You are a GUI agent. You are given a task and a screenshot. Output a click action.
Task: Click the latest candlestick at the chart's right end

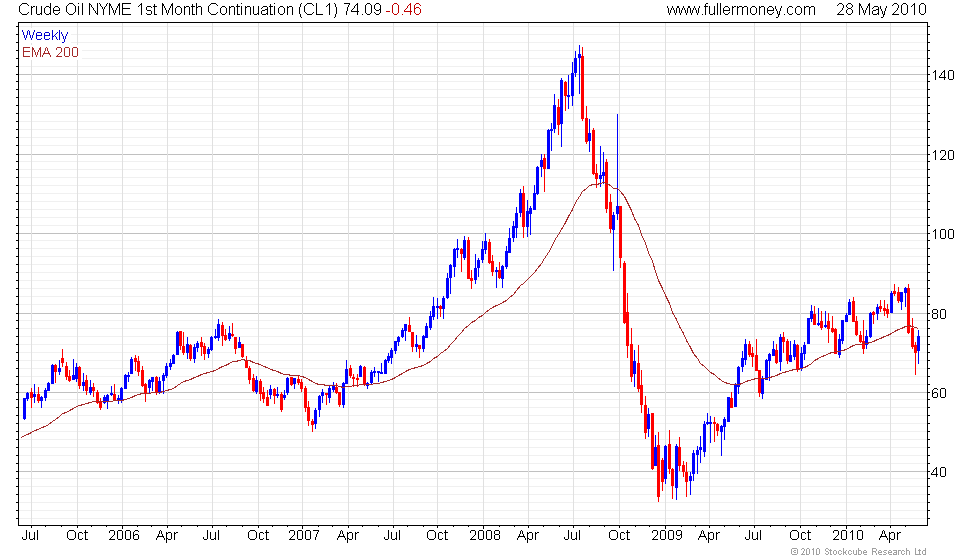point(918,346)
